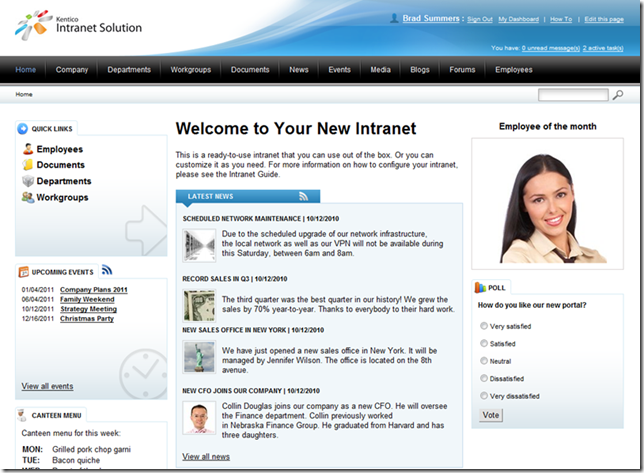Viewport: 644px width, 473px height.
Task: Open the Family Weekend event
Action: pyautogui.click(x=87, y=299)
